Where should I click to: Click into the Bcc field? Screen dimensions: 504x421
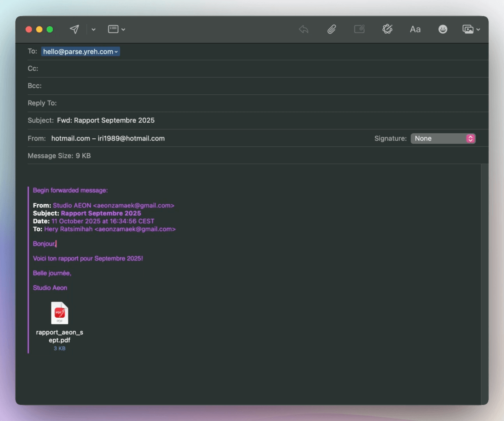click(x=234, y=86)
